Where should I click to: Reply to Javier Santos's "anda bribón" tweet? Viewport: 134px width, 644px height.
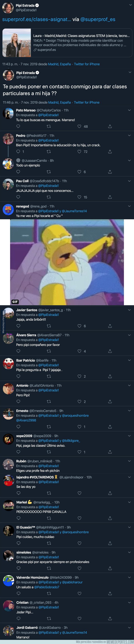click(18, 326)
